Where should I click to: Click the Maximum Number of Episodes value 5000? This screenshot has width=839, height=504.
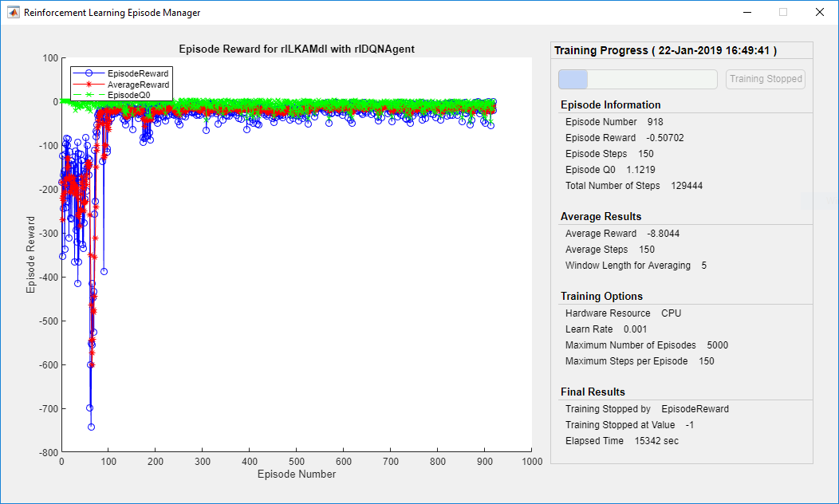(718, 345)
